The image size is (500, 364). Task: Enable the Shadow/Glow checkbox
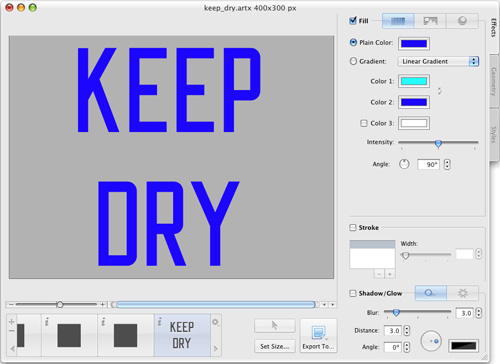[x=352, y=293]
